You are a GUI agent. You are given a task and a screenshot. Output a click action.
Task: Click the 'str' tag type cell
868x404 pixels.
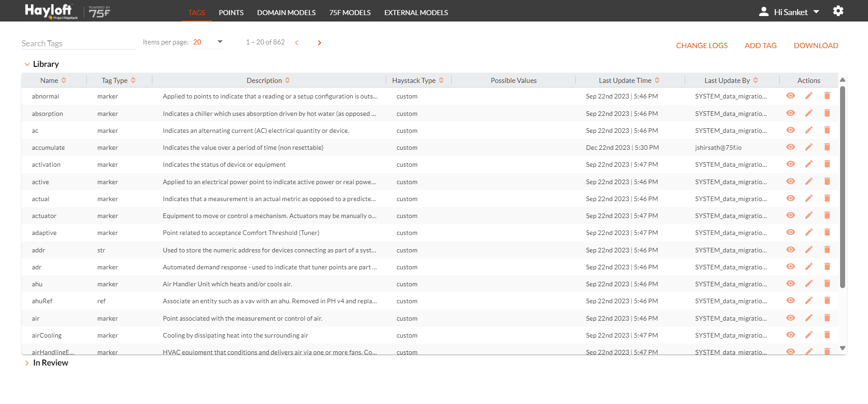101,250
